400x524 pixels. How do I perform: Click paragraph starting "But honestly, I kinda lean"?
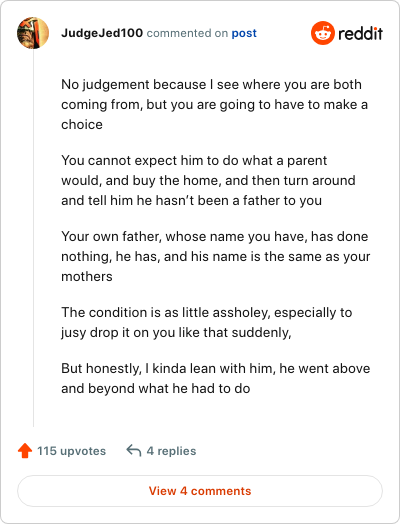(x=216, y=378)
